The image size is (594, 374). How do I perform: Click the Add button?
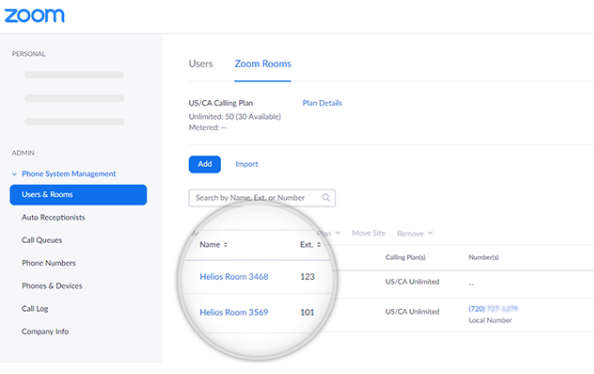(205, 164)
